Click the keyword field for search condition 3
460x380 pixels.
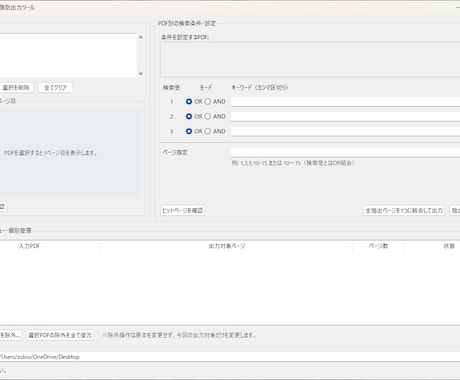coord(345,131)
